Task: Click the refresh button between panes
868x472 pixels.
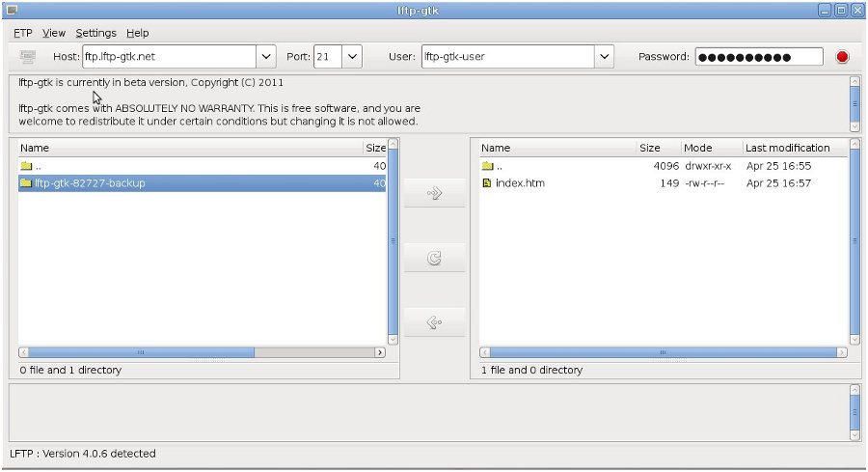Action: point(435,258)
